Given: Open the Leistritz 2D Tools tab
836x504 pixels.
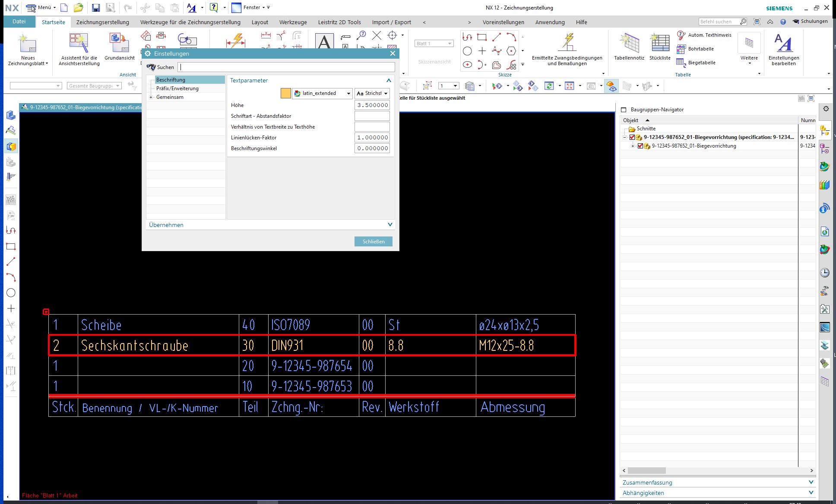Looking at the screenshot, I should pos(339,22).
